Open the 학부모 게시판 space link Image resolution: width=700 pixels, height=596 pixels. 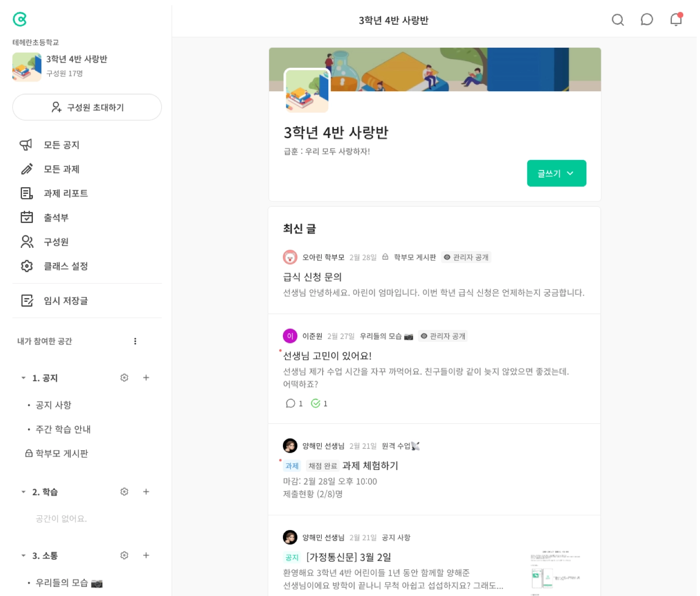(57, 453)
